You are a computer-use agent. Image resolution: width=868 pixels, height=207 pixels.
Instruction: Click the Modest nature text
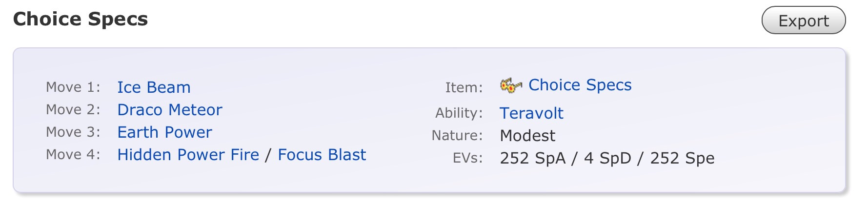coord(527,136)
